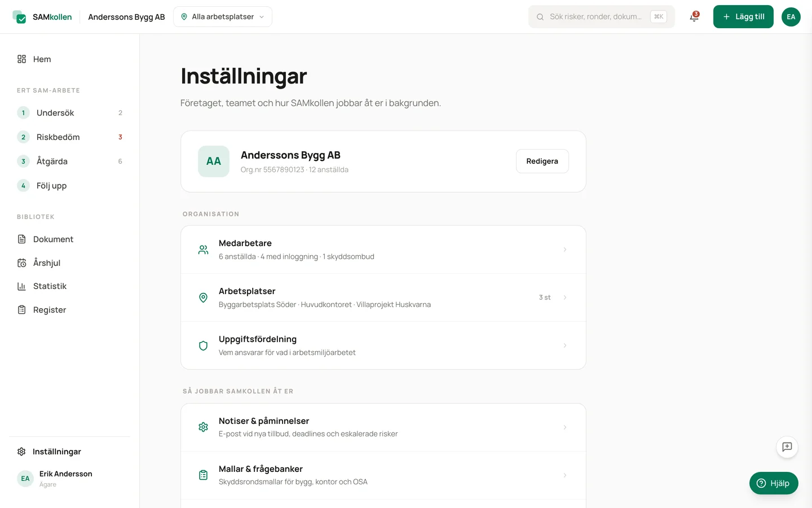Click the Mallar & frågebanker title
This screenshot has width=812, height=508.
[x=261, y=469]
